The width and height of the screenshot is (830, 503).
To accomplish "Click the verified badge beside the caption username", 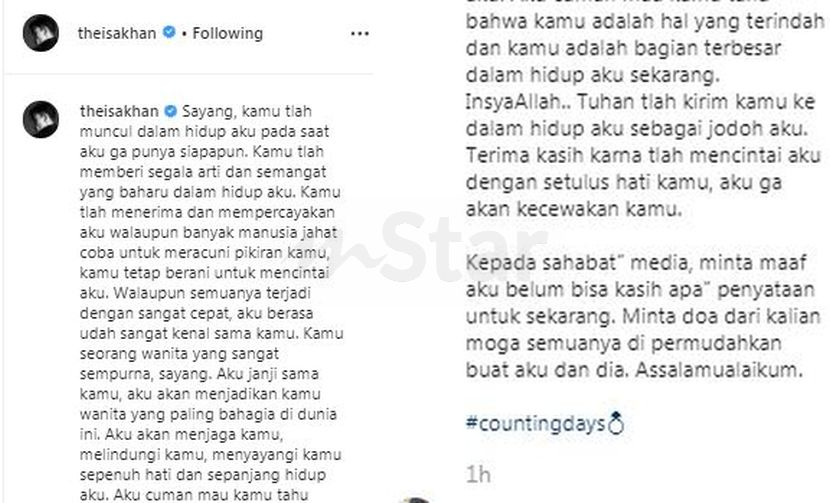I will [x=170, y=111].
